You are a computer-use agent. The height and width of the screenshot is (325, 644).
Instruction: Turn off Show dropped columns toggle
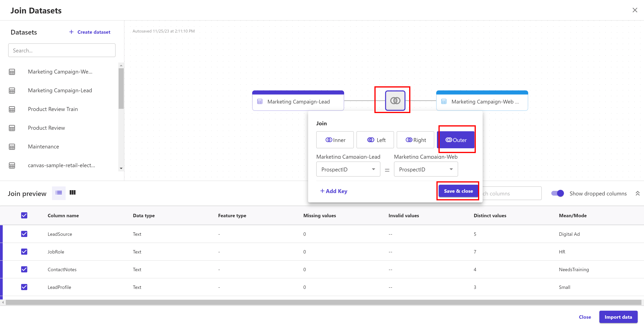557,193
